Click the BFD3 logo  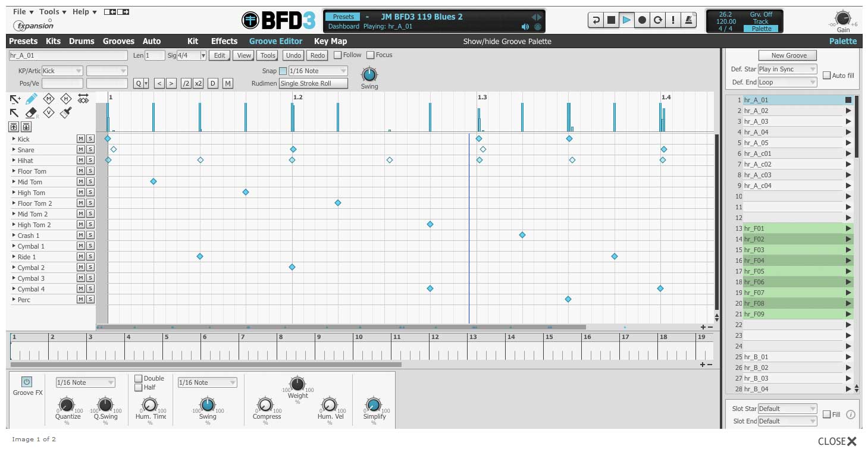278,21
